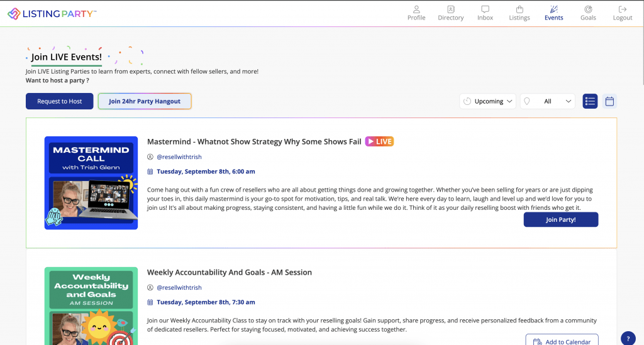Click user icon beside Weekly Accountability host name

click(x=150, y=288)
